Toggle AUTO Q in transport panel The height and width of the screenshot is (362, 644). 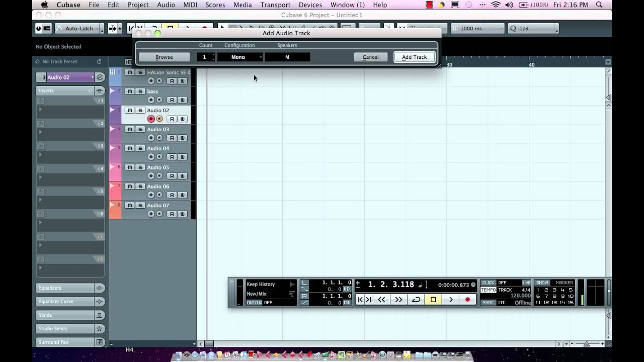click(254, 303)
